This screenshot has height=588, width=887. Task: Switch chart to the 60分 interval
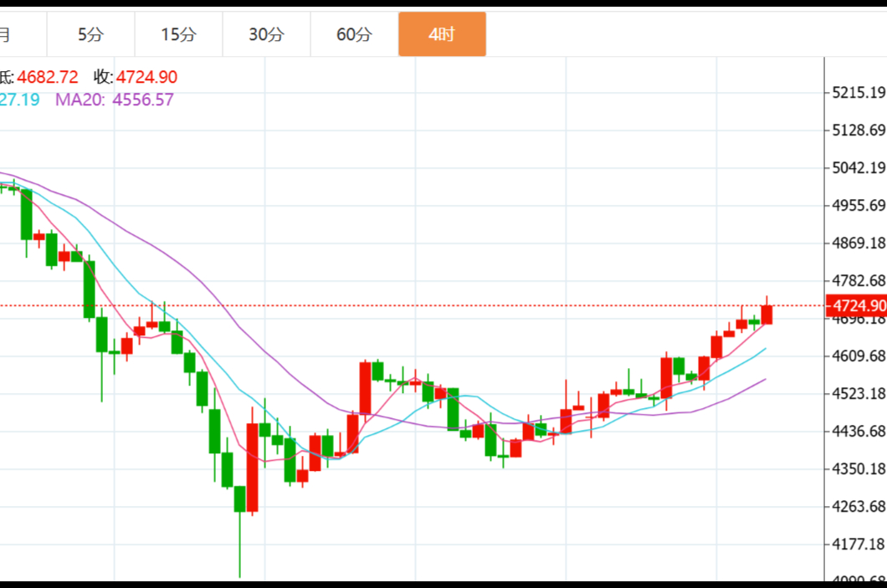click(354, 34)
